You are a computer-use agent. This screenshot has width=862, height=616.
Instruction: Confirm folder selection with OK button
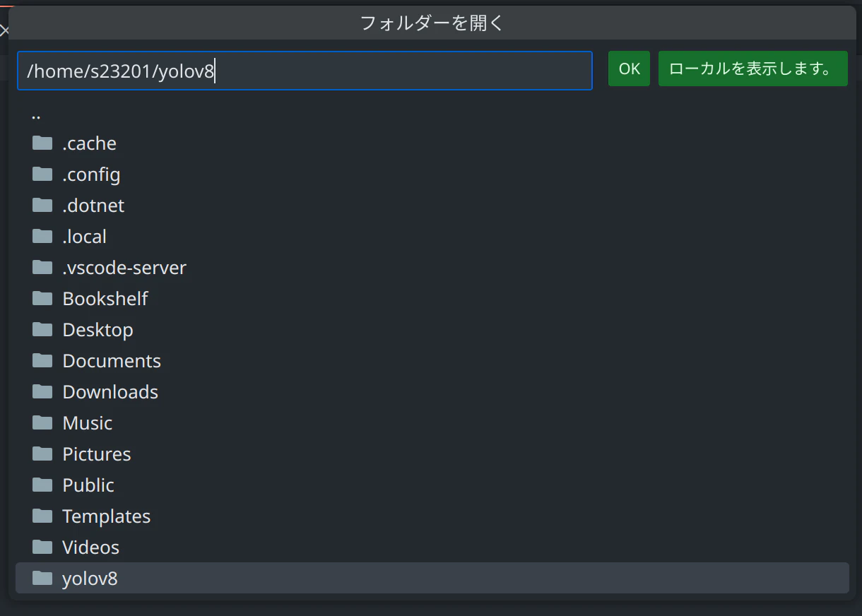(x=629, y=69)
